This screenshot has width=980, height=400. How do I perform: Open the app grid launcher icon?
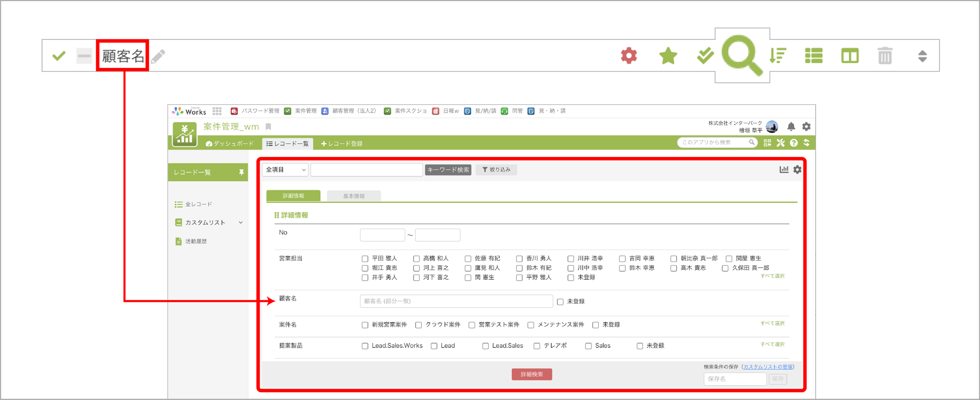point(217,111)
